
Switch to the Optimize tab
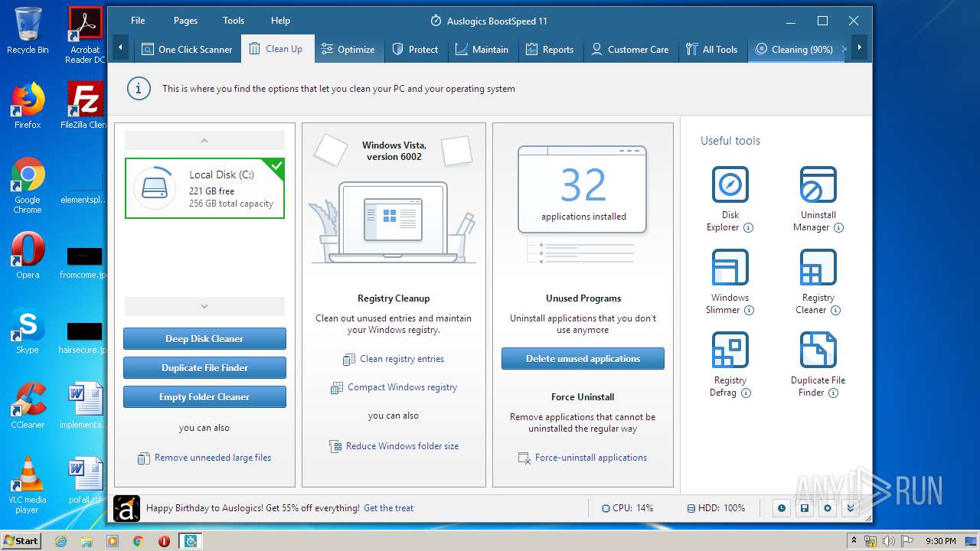point(348,49)
